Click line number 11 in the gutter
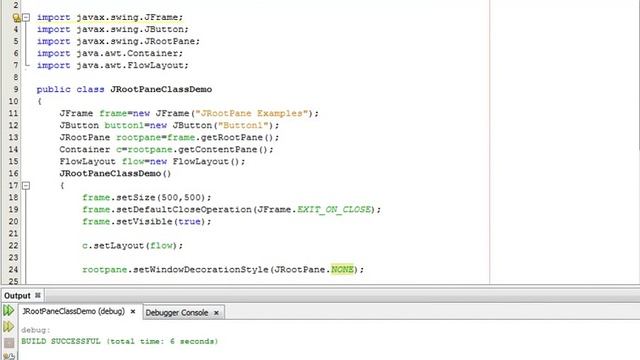The height and width of the screenshot is (360, 640). [13, 113]
